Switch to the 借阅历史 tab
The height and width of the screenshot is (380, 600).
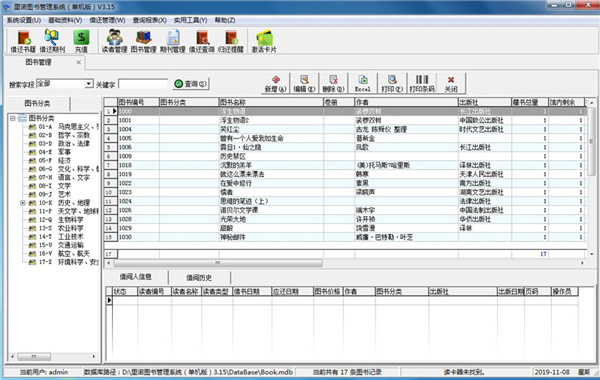pyautogui.click(x=199, y=277)
